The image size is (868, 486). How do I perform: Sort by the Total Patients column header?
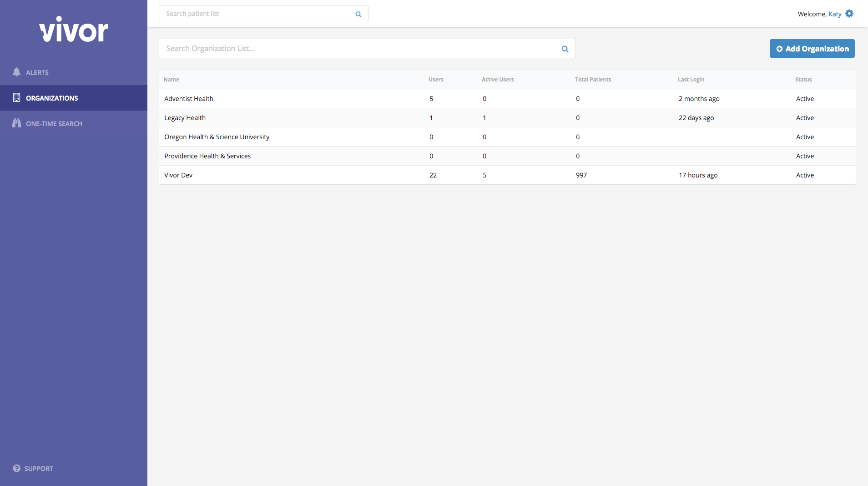(x=593, y=79)
